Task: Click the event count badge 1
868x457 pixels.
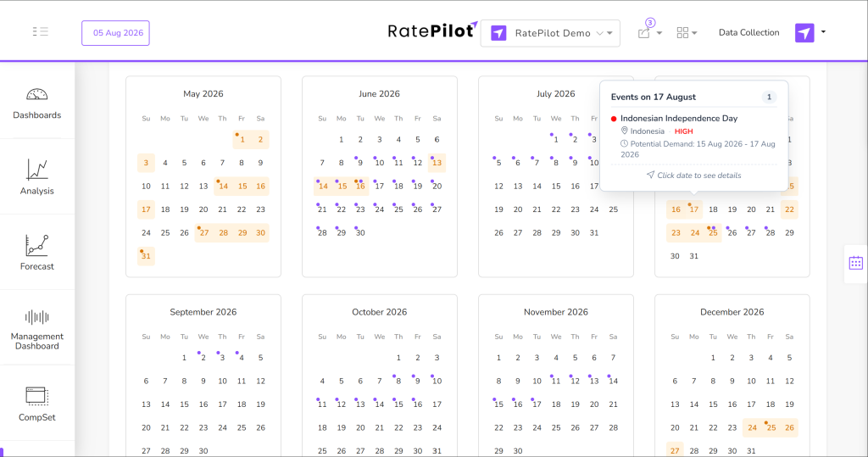Action: pos(769,97)
